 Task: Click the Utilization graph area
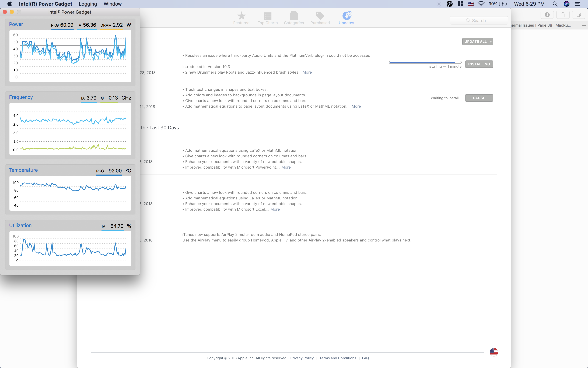(x=70, y=248)
